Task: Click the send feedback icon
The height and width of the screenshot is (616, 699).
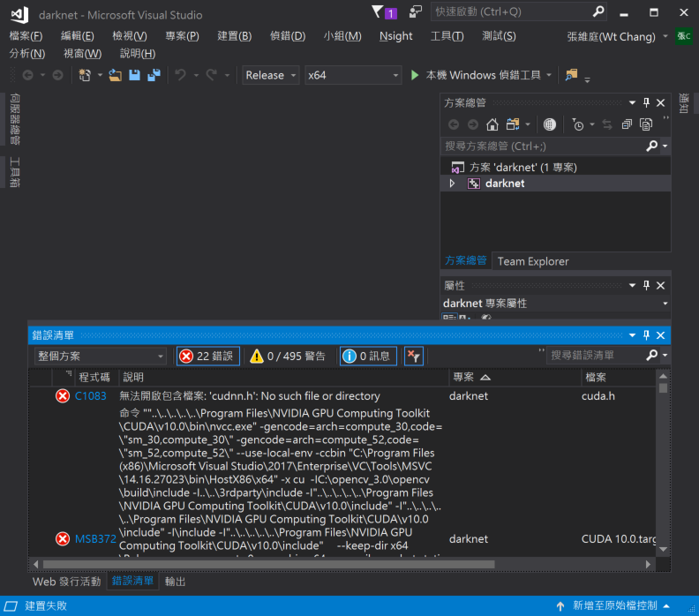Action: [416, 12]
